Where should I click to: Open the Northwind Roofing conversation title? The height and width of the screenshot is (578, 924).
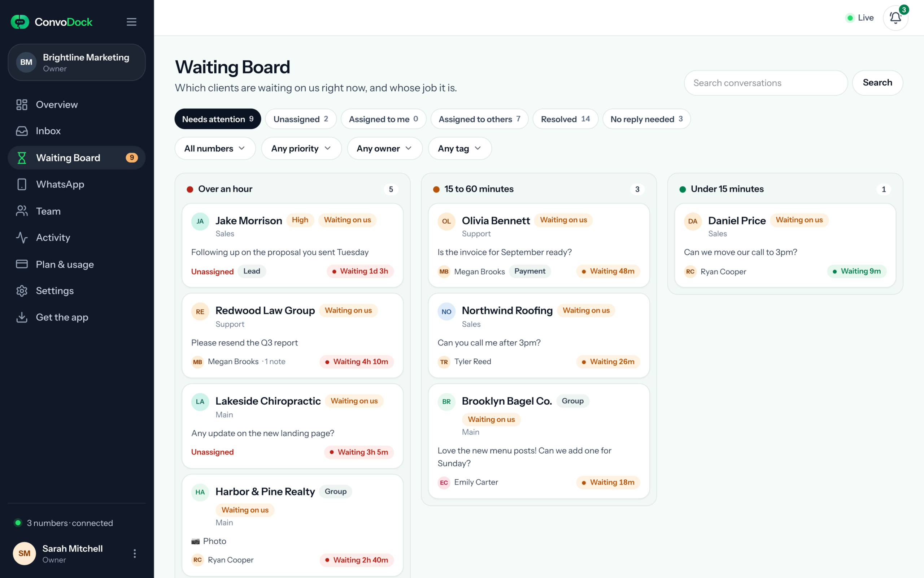point(507,310)
